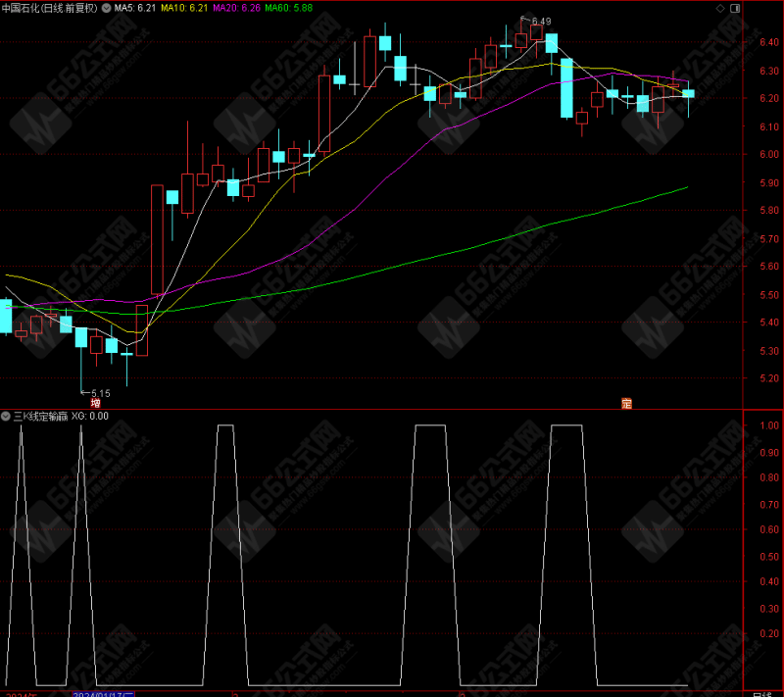
Task: Click the highlighted 2024/01/17 date label
Action: pos(104,694)
